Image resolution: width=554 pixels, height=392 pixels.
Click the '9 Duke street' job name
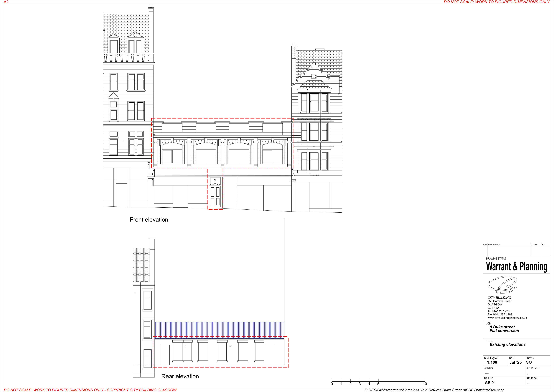(502, 327)
